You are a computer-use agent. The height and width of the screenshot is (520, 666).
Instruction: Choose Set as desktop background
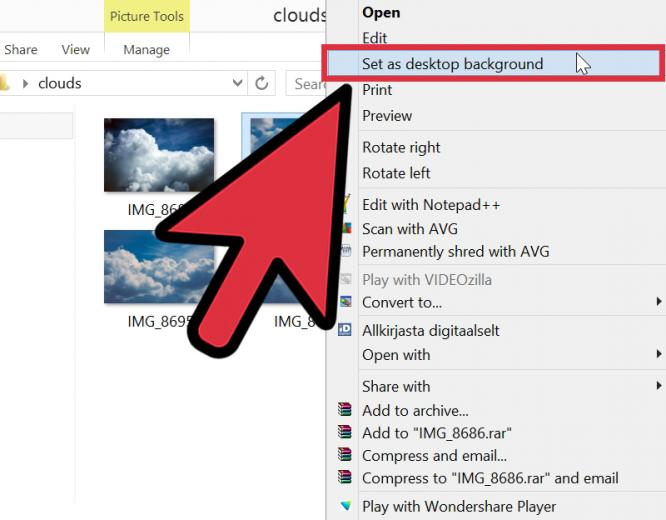point(452,64)
